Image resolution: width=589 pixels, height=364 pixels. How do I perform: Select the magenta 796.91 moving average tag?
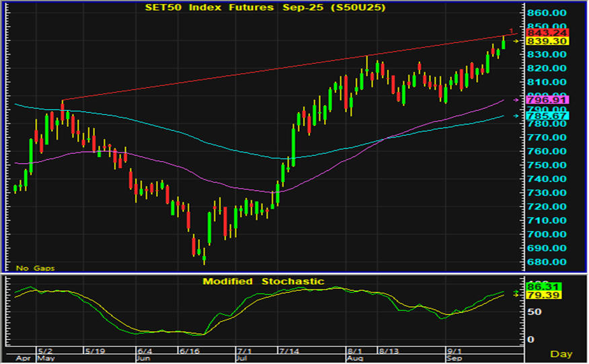(x=547, y=100)
